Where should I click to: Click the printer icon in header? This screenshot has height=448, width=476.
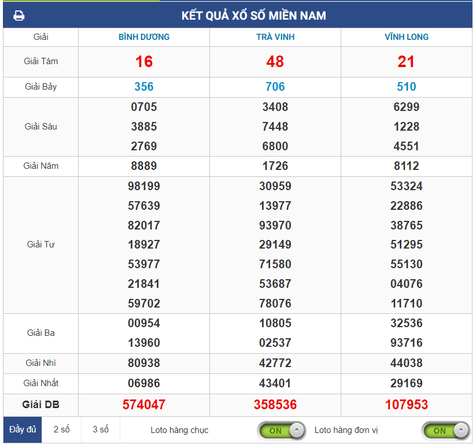pyautogui.click(x=19, y=16)
